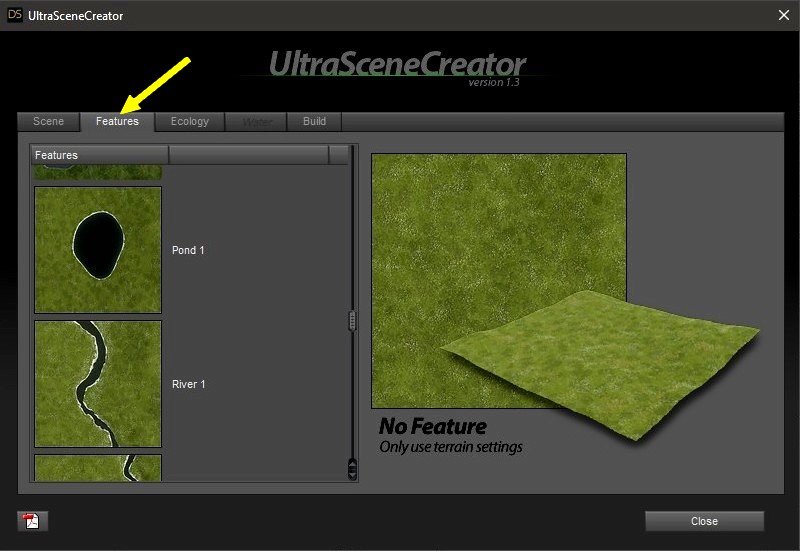This screenshot has width=800, height=551.
Task: Go to the Build tab
Action: [314, 121]
